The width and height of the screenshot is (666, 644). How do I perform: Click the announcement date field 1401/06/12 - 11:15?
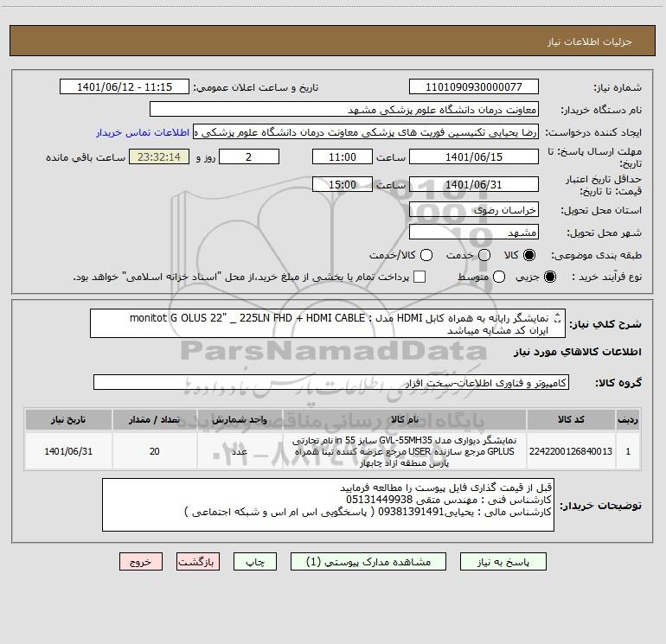click(125, 87)
